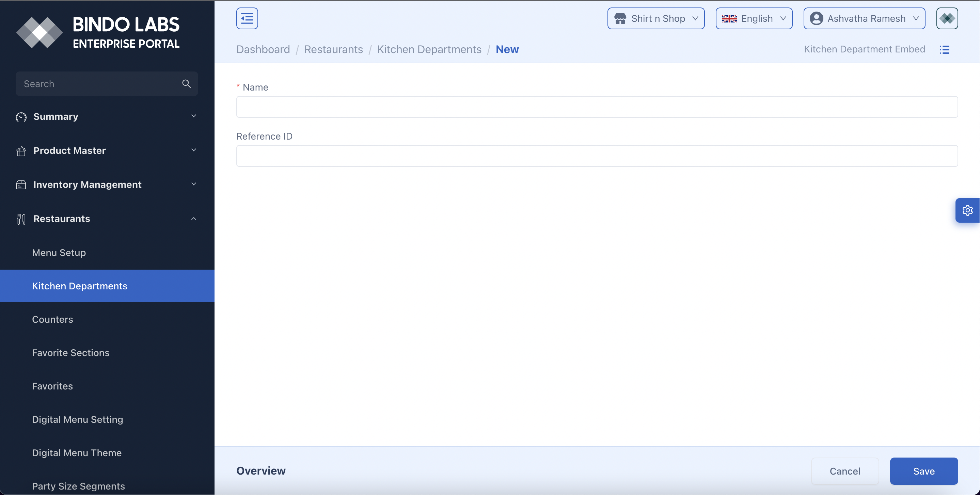Click the Bindo diamond icon top right
Image resolution: width=980 pixels, height=495 pixels.
(947, 18)
